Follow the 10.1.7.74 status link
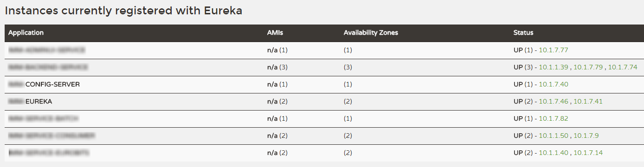 623,67
